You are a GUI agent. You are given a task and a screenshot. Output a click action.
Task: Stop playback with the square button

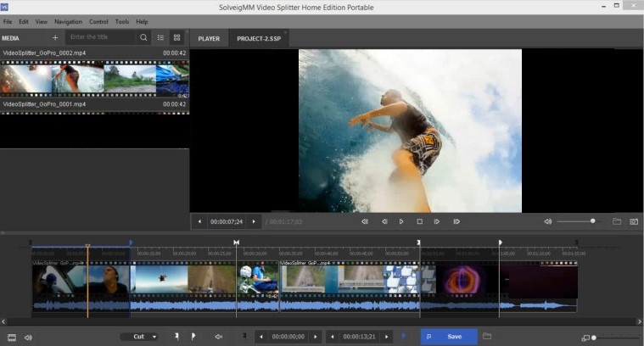(419, 221)
